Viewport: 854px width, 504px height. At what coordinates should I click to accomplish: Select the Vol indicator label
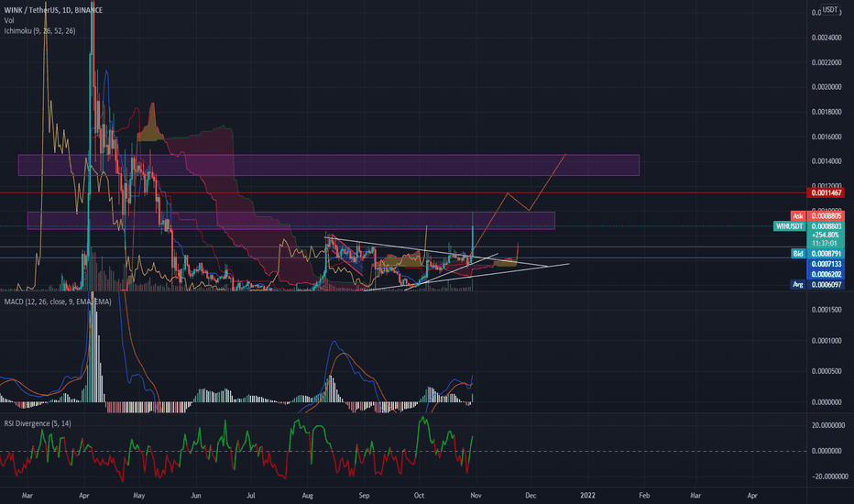(9, 20)
